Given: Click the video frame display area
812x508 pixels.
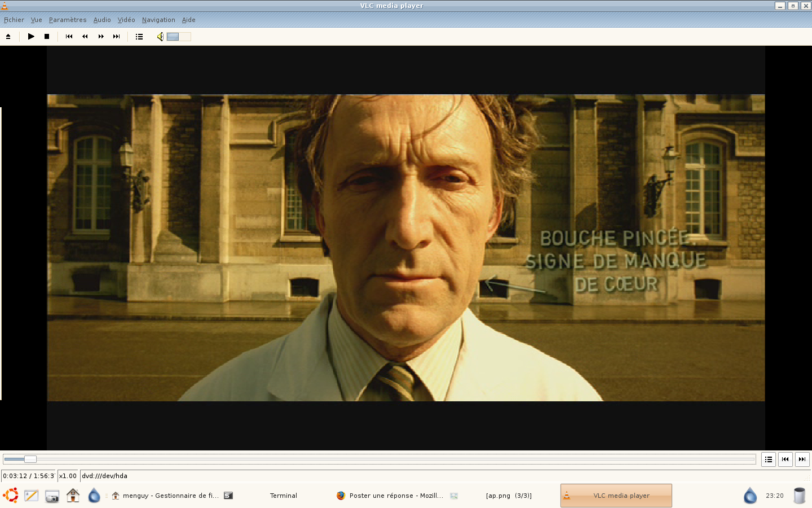Looking at the screenshot, I should [x=406, y=248].
